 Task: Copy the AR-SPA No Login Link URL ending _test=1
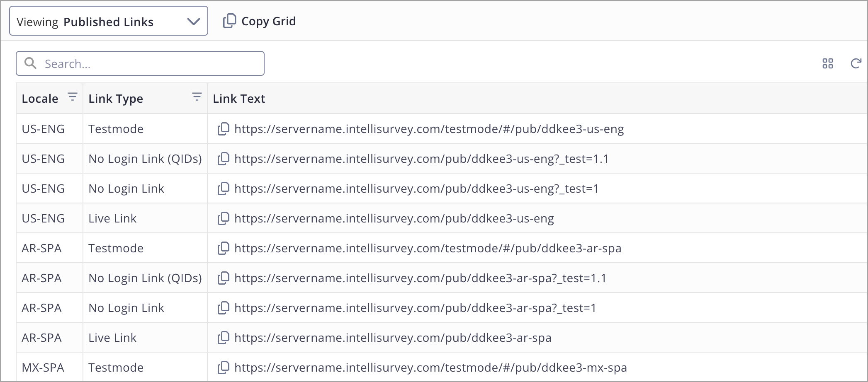coord(224,308)
